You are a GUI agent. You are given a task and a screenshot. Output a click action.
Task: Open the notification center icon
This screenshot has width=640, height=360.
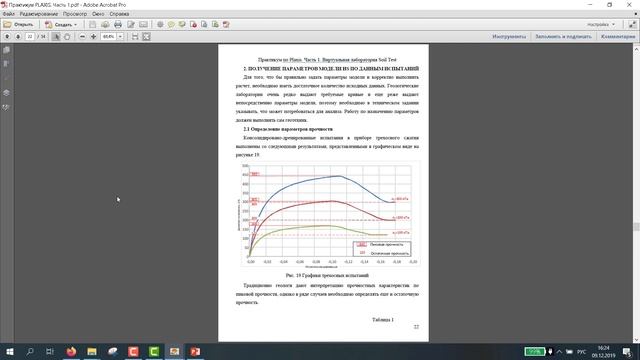(x=627, y=351)
